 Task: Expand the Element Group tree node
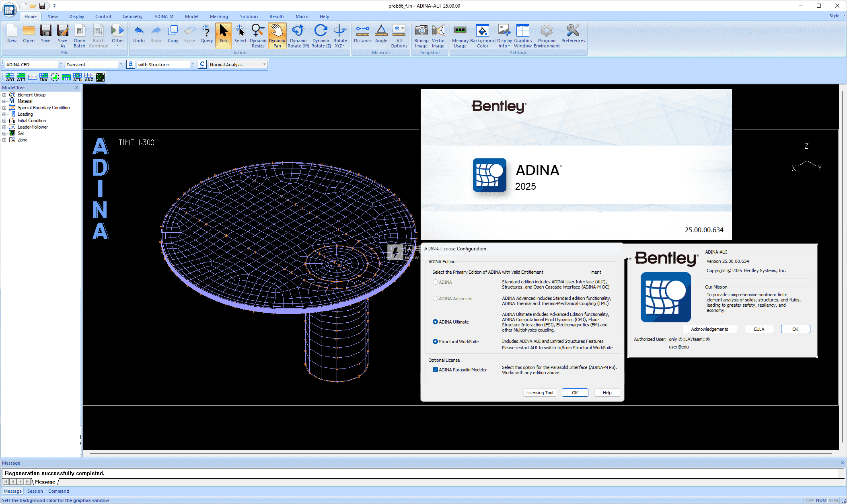coord(4,95)
